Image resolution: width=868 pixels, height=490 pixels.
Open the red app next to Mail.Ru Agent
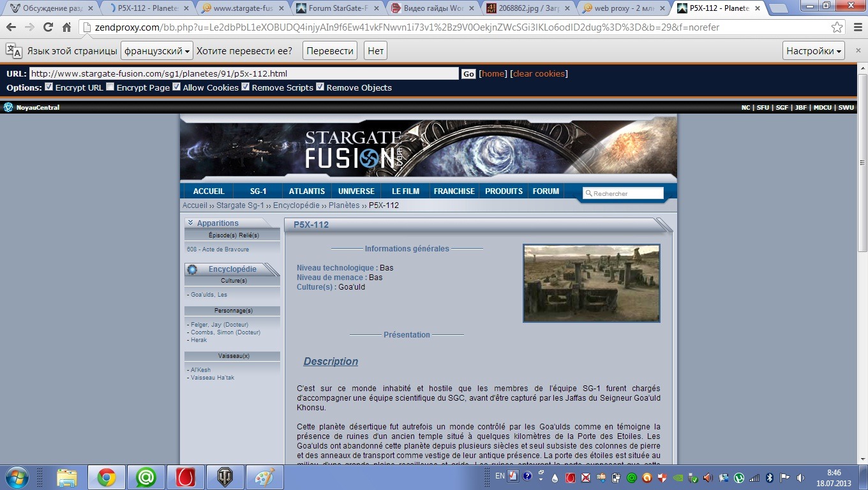(185, 477)
